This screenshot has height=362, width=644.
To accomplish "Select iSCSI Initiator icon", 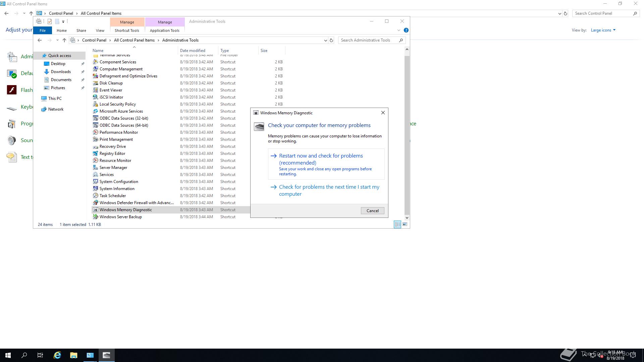I will click(96, 97).
